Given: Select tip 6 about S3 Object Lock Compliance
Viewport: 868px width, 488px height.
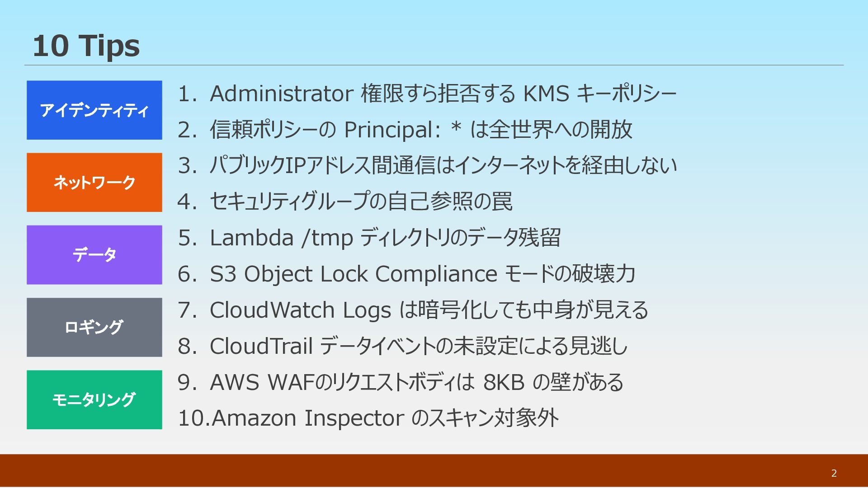Looking at the screenshot, I should pos(407,274).
